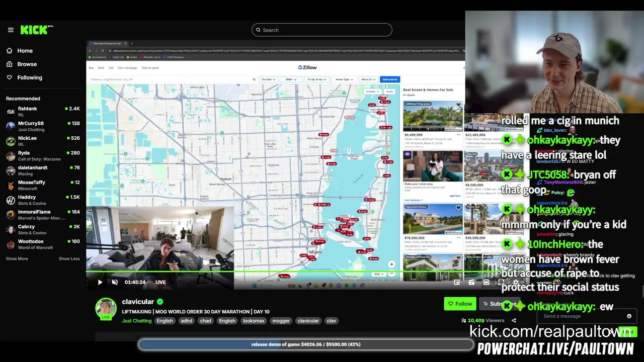
Task: Save the $78,000,000 listing with heart
Action: pos(458,208)
